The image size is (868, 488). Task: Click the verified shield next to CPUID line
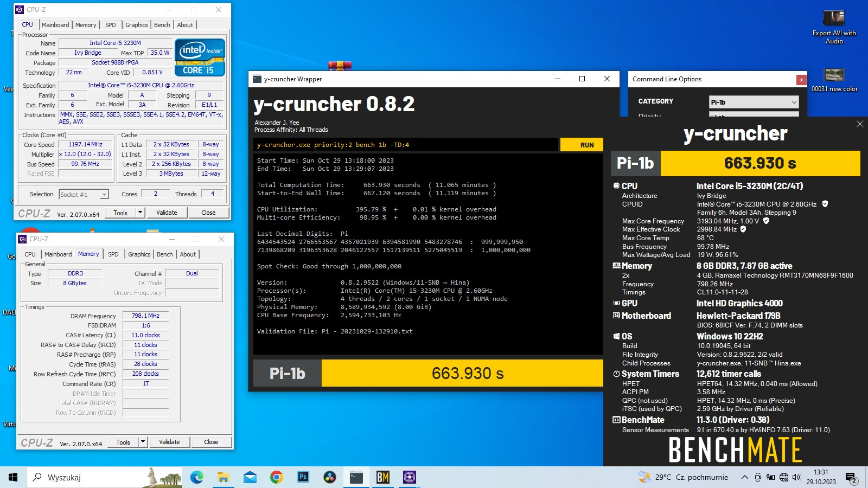(x=825, y=204)
